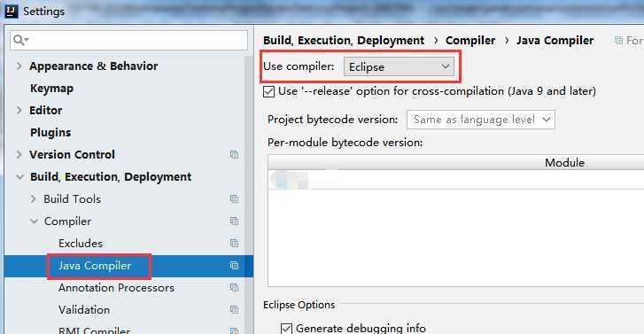Click project-level icon next to Validation
644x334 pixels.
(234, 310)
